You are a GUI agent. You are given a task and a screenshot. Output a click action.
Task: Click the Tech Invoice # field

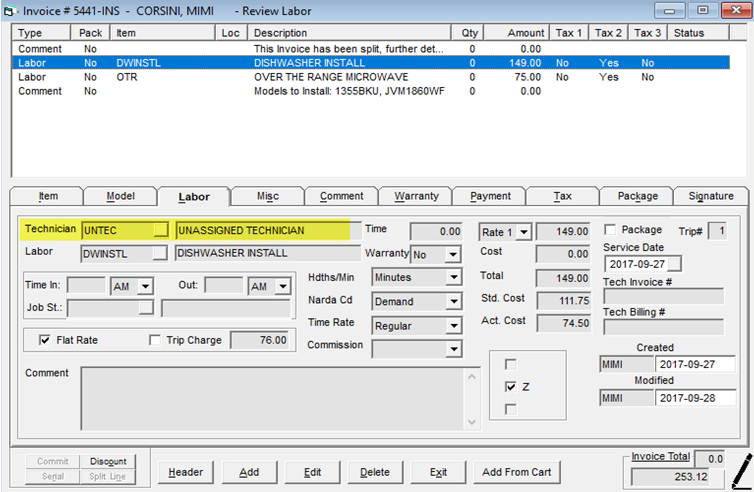[664, 297]
